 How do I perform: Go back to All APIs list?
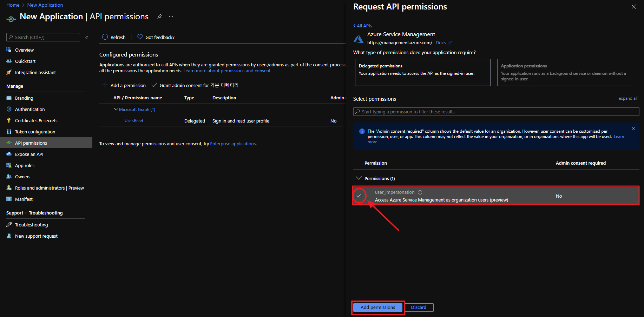point(362,26)
